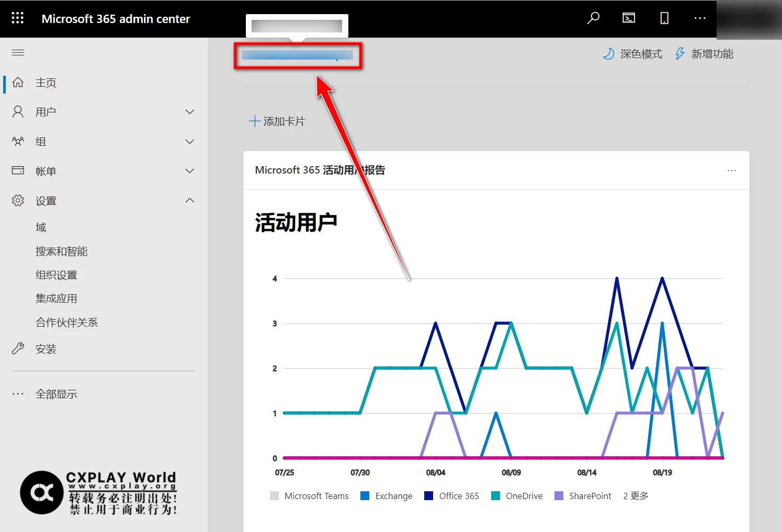Screen dimensions: 782x532
Task: Open the Microsoft 365 活动用户报告 card title
Action: click(320, 170)
